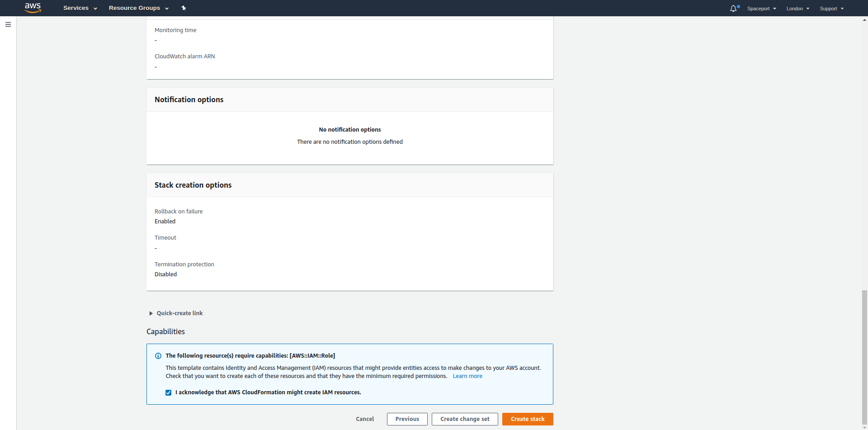Click the Termination protection label
The height and width of the screenshot is (430, 868).
pos(184,265)
